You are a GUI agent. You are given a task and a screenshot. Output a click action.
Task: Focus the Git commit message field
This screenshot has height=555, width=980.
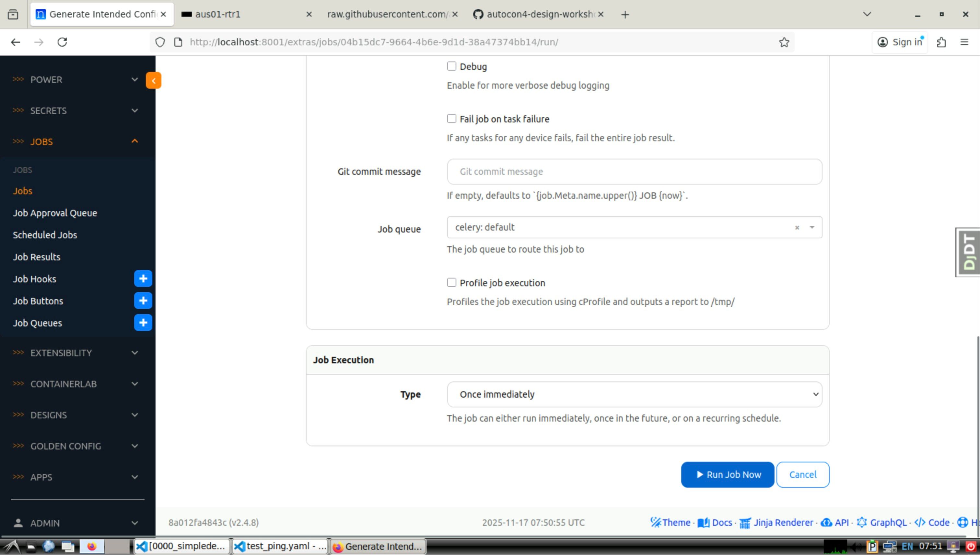click(634, 172)
